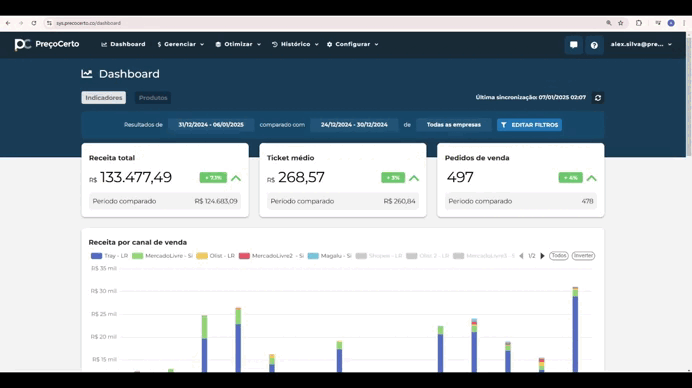Click the browser forward arrow

21,23
